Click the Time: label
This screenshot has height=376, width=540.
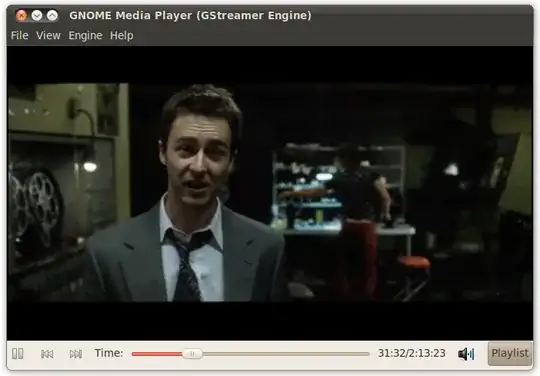pos(109,353)
